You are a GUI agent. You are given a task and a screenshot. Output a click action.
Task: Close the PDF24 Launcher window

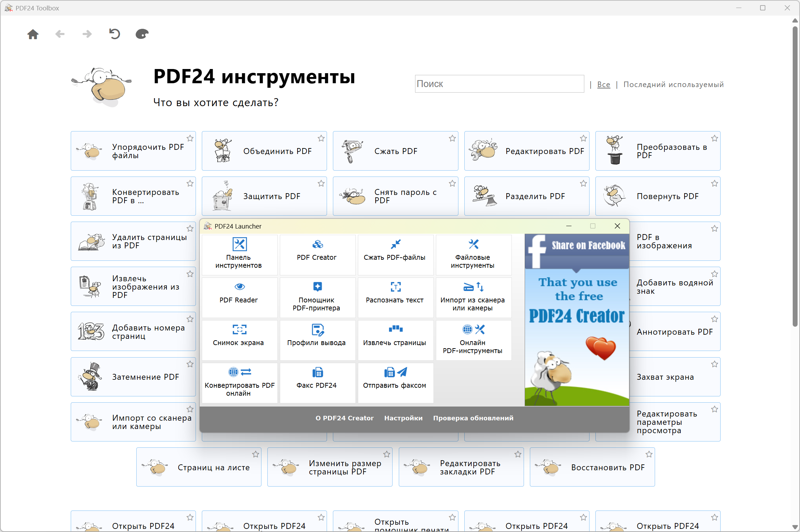click(x=617, y=226)
